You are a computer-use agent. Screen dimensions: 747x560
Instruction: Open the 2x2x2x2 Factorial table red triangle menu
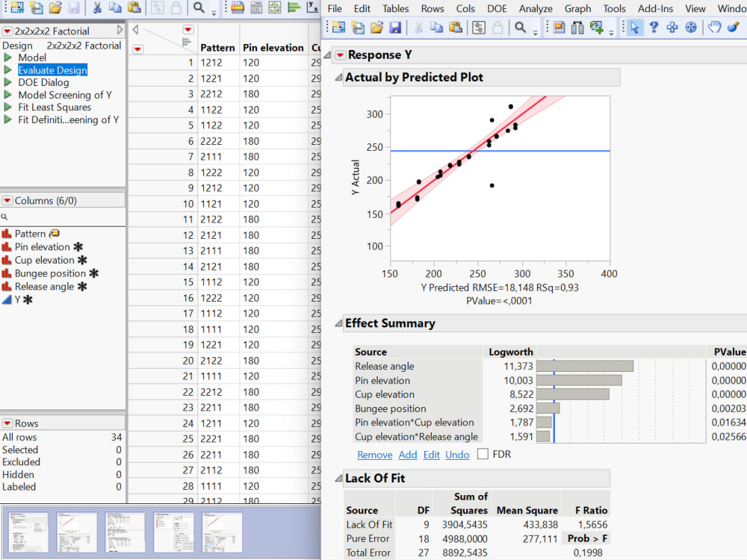click(7, 31)
